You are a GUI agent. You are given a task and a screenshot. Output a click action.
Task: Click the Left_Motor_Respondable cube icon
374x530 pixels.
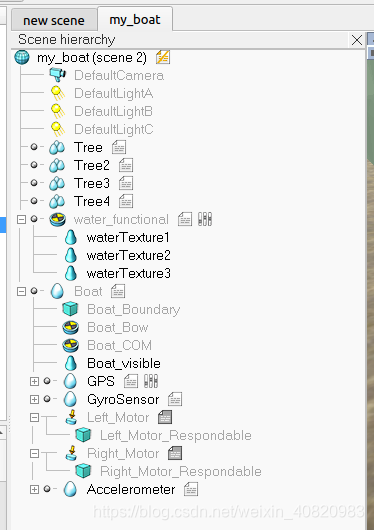(83, 435)
